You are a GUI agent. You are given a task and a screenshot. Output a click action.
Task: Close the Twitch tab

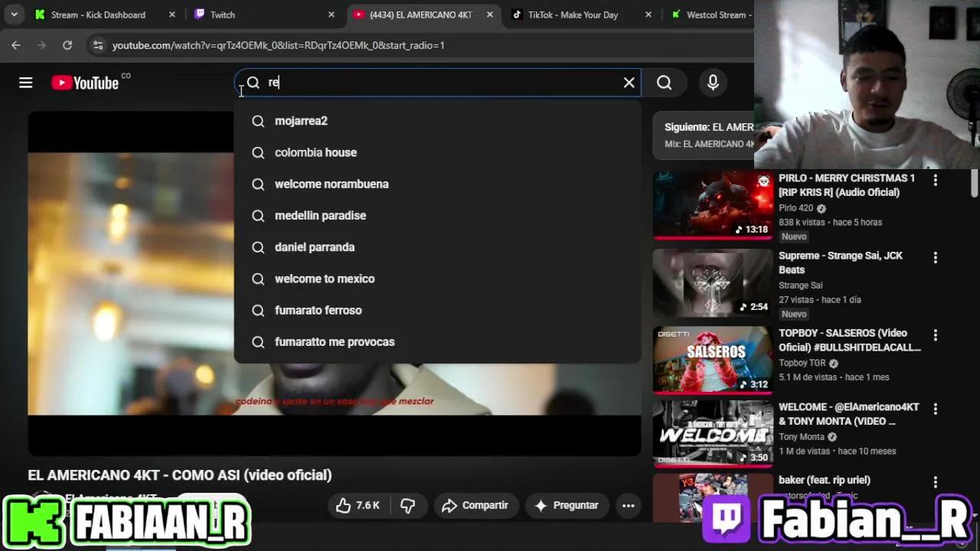pyautogui.click(x=332, y=15)
